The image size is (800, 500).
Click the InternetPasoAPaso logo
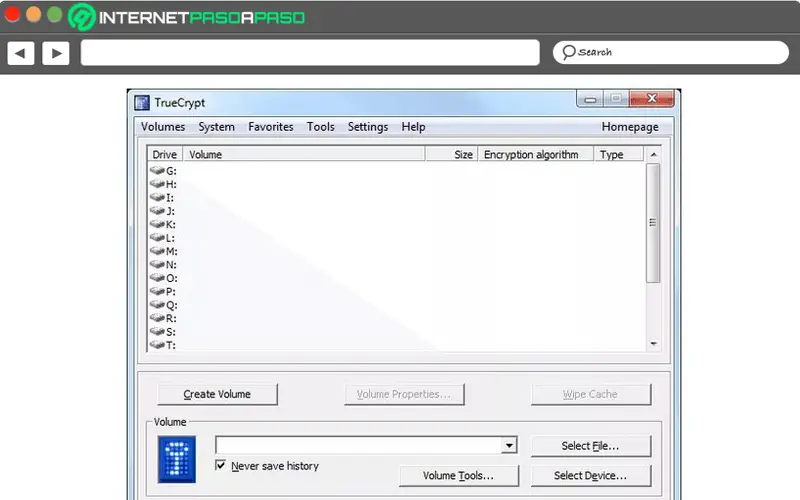pyautogui.click(x=186, y=17)
